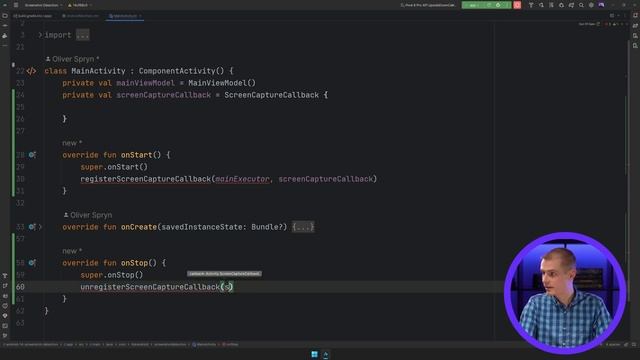Image resolution: width=640 pixels, height=360 pixels.
Task: Click the override gutter icon beside onStop
Action: pos(32,263)
